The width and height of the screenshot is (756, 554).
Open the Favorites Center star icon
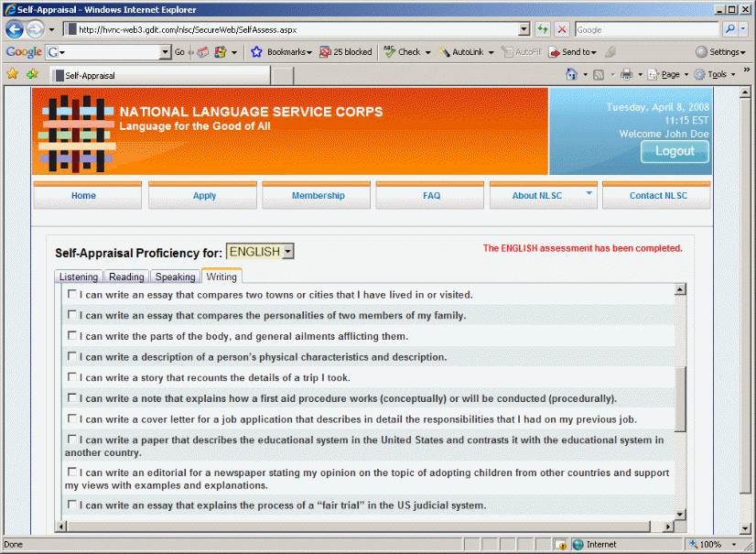pos(13,74)
